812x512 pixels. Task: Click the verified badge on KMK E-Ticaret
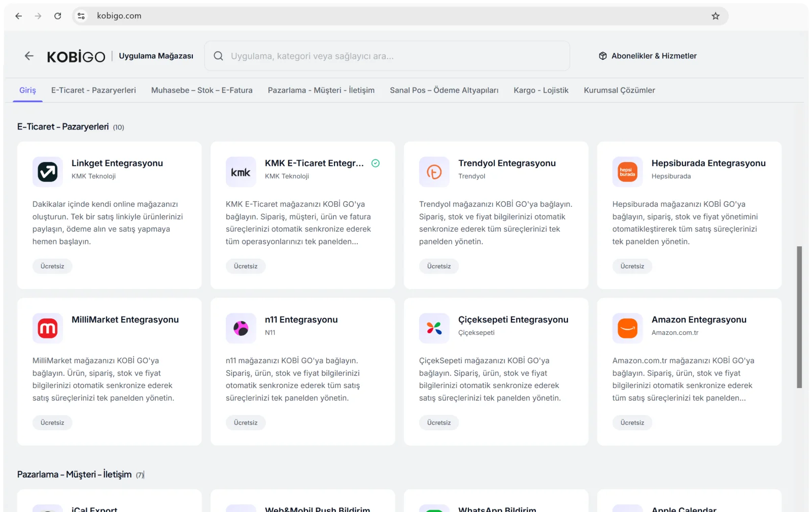pos(376,163)
